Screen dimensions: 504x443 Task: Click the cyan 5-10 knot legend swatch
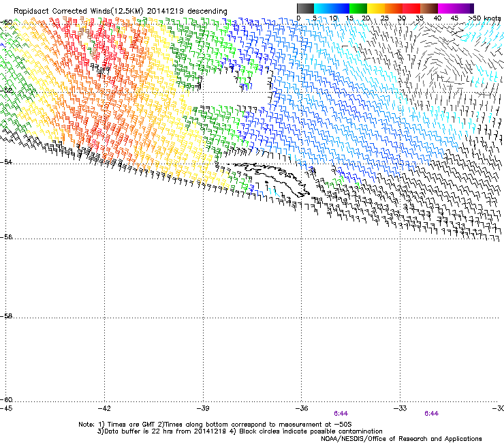click(323, 8)
